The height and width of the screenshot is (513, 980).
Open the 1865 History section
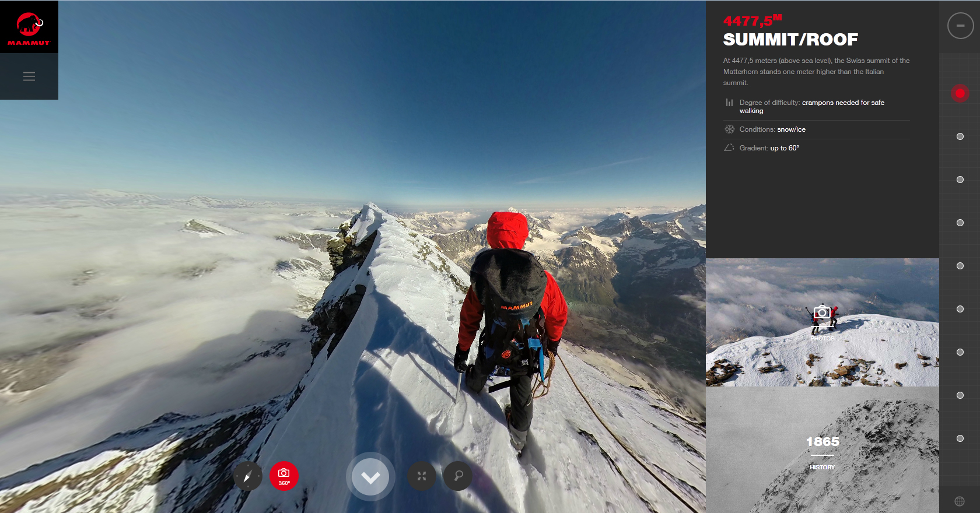point(822,450)
